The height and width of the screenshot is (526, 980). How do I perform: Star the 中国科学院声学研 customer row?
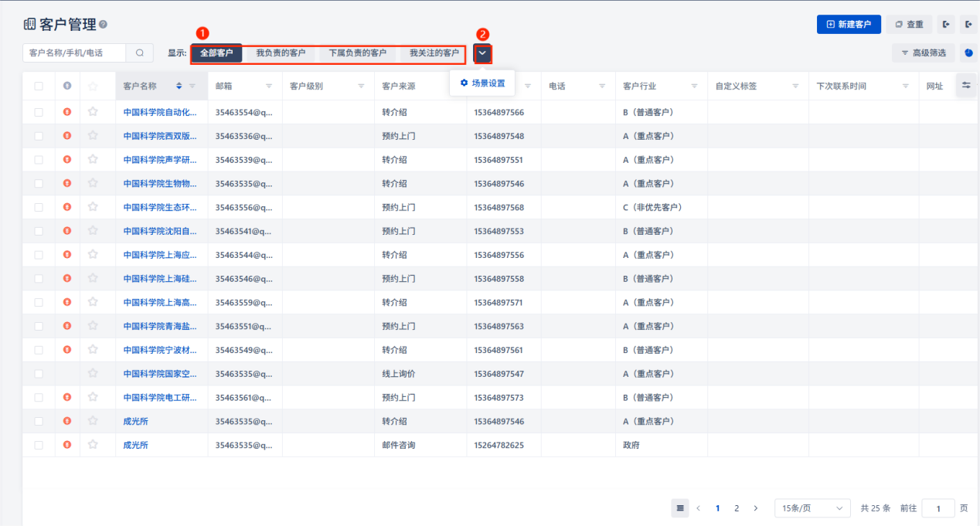(x=93, y=160)
